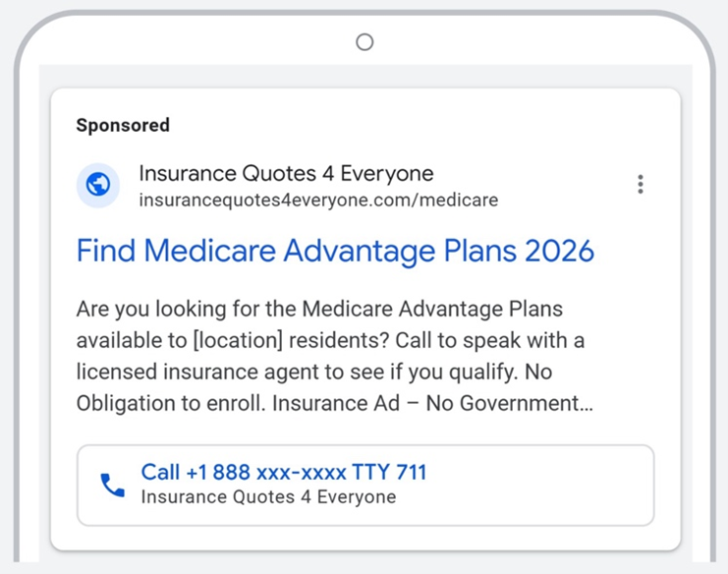The width and height of the screenshot is (728, 574).
Task: Tap the front camera circle on the phone frame
Action: pyautogui.click(x=364, y=41)
